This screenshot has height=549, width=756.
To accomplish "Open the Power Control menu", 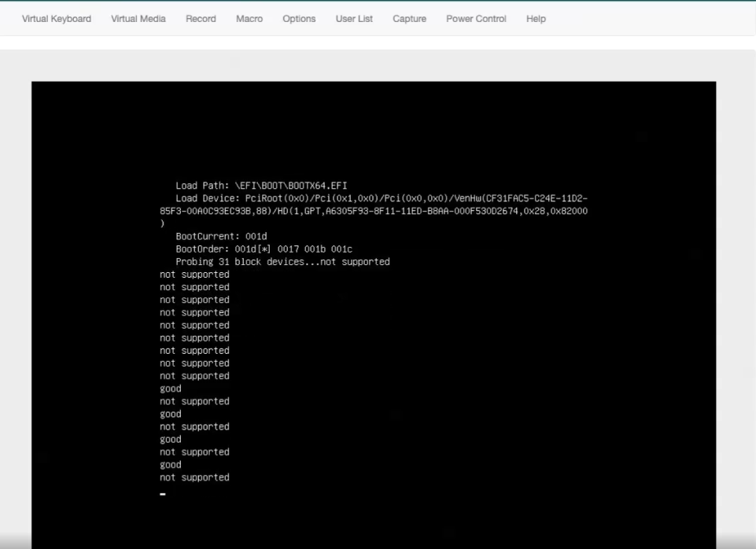I will (476, 19).
